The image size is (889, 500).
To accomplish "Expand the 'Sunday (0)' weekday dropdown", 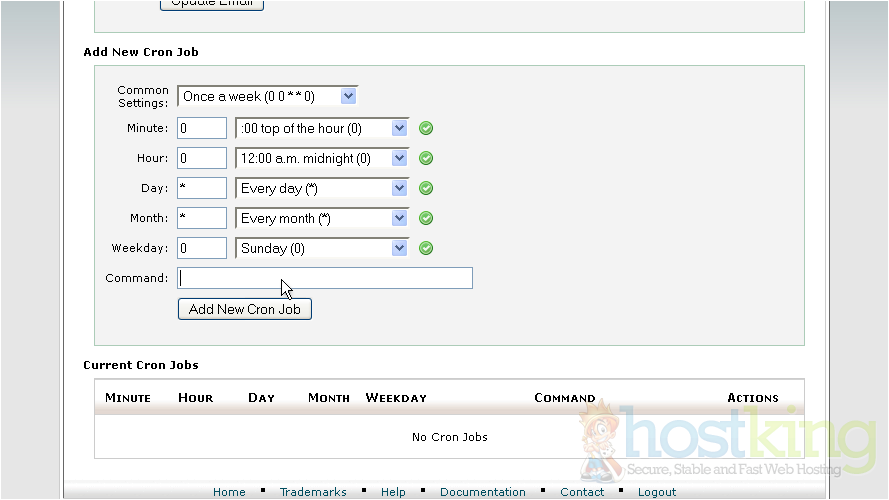I will pos(322,248).
